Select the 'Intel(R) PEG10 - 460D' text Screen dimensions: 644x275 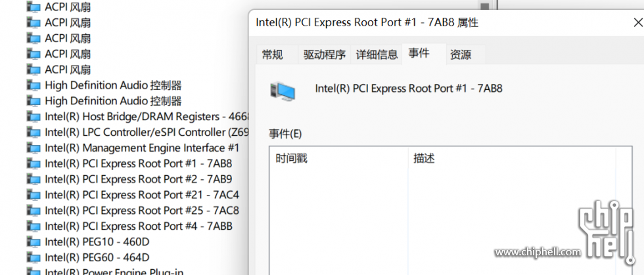(x=97, y=242)
